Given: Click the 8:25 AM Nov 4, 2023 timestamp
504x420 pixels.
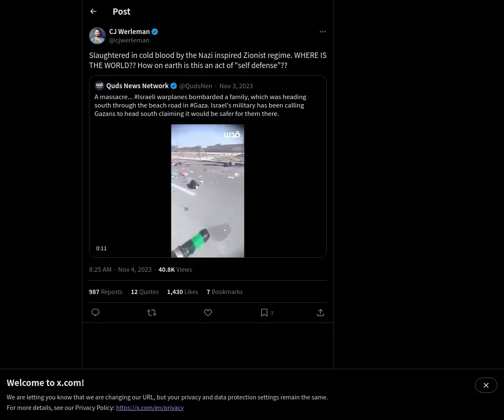Looking at the screenshot, I should pos(120,269).
